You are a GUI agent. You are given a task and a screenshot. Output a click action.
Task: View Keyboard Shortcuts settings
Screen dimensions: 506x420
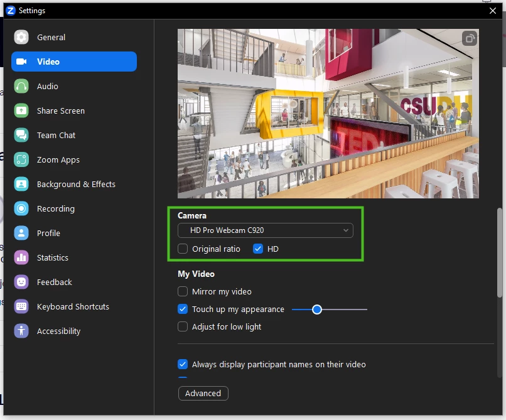[74, 306]
